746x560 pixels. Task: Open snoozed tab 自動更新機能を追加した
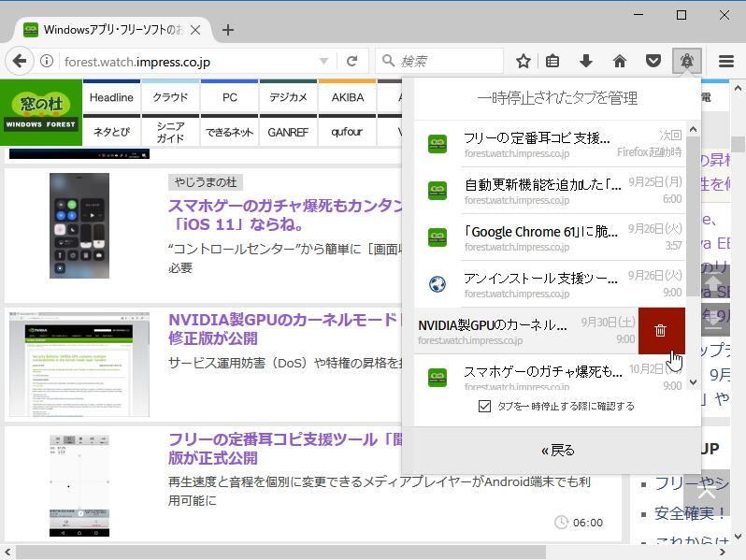pyautogui.click(x=550, y=190)
